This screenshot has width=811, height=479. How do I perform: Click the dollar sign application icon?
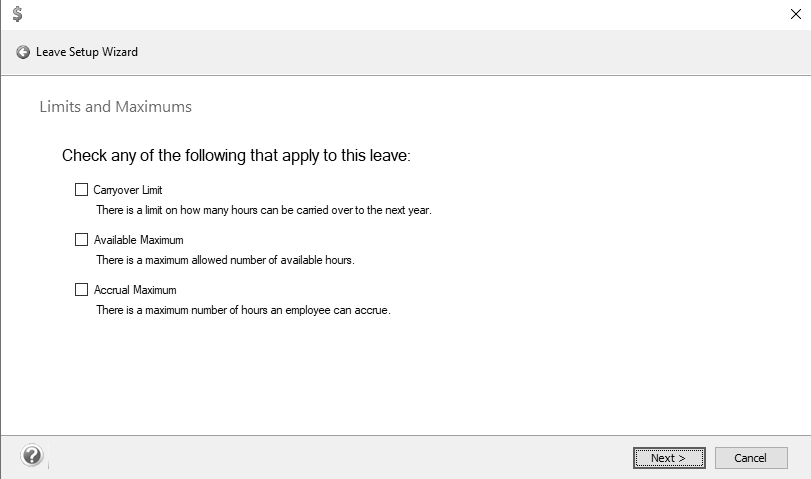pos(18,13)
